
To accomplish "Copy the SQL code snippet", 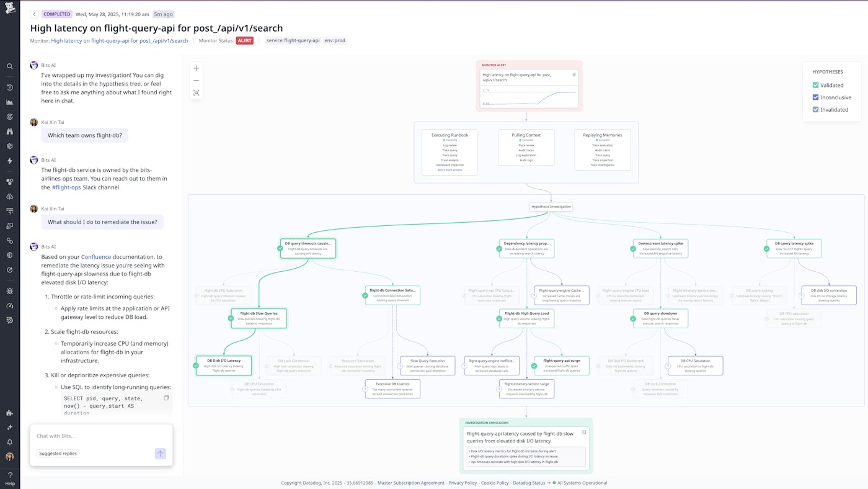I will coord(166,398).
